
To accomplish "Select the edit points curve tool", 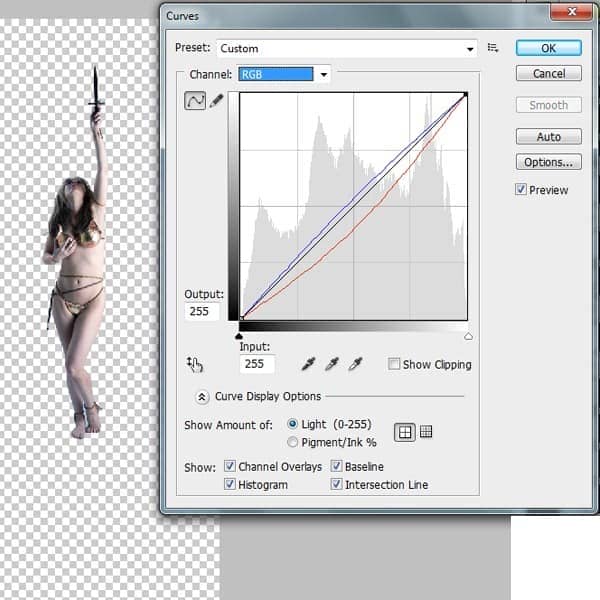I will coord(195,101).
